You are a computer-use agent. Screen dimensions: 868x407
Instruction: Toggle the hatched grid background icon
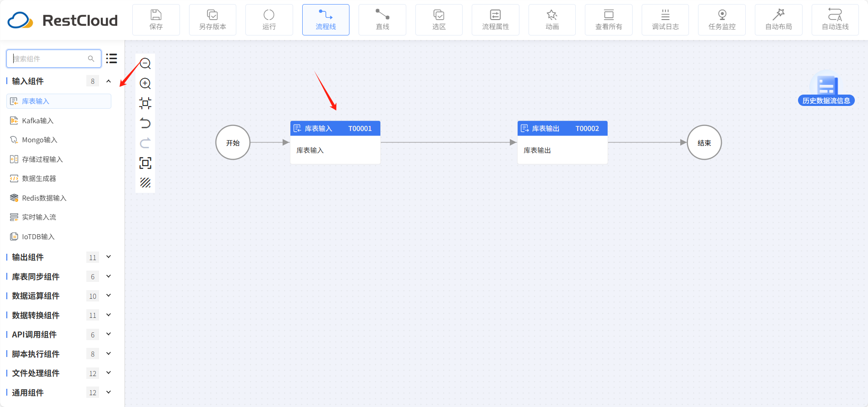click(x=145, y=183)
